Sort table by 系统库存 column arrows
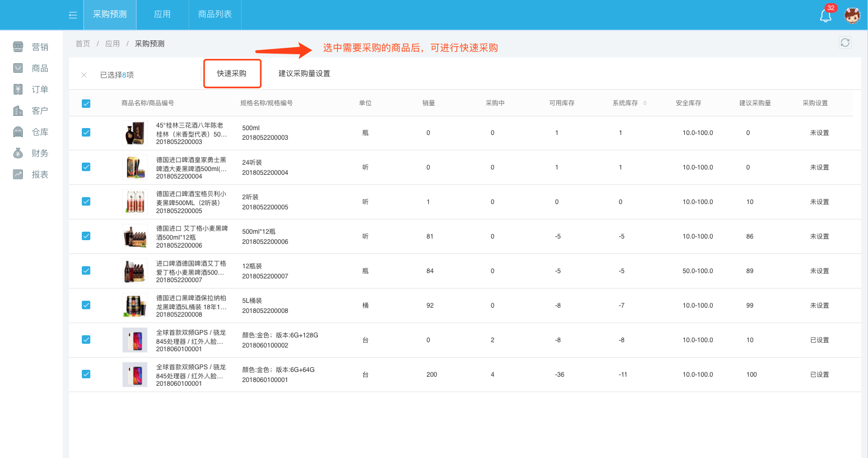Image resolution: width=868 pixels, height=458 pixels. 645,103
